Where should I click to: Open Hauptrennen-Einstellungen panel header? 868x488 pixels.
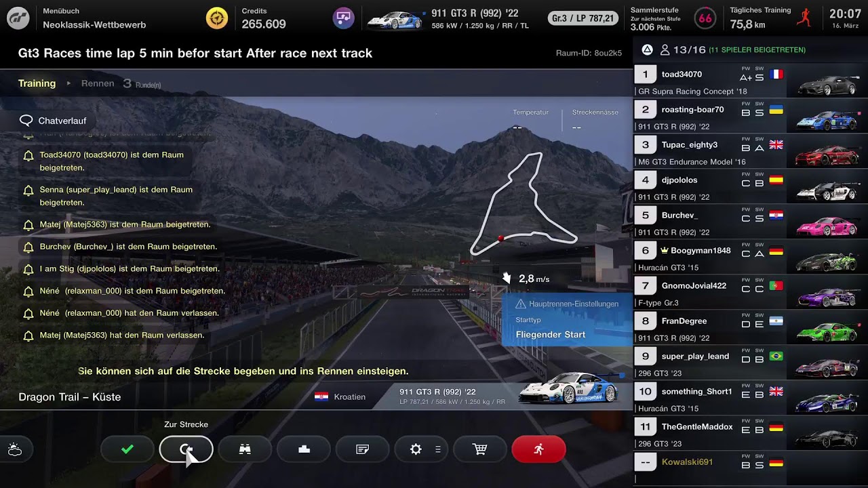point(567,304)
